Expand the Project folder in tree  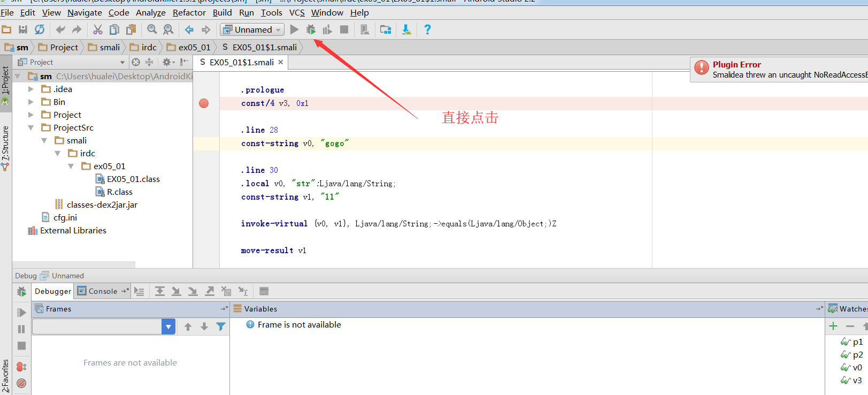[31, 115]
